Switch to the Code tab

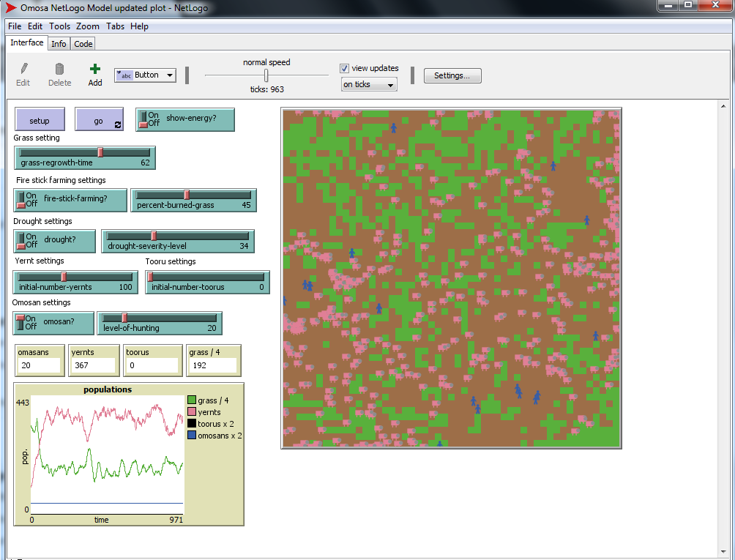click(x=83, y=44)
